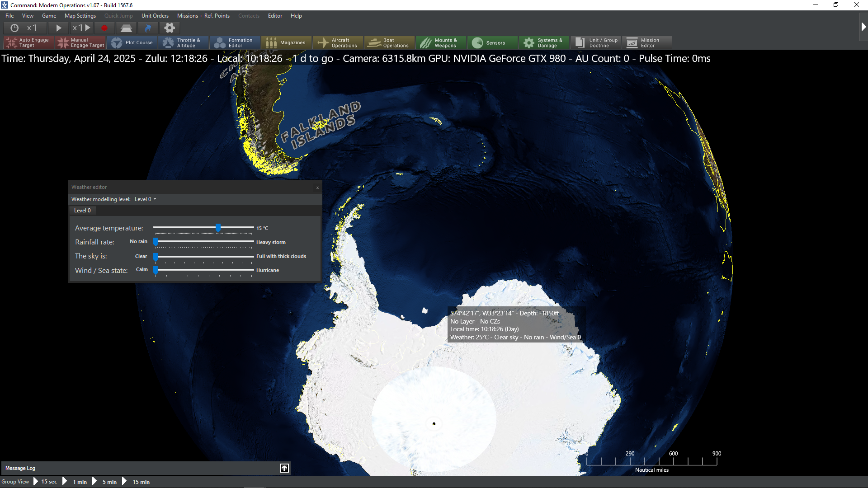
Task: Activate Manual Engage Target
Action: pyautogui.click(x=80, y=42)
